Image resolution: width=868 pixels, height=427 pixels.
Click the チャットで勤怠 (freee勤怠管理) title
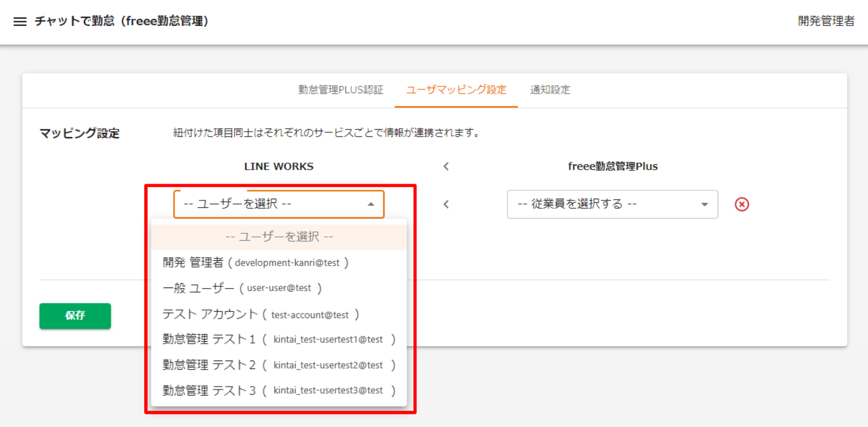point(121,22)
